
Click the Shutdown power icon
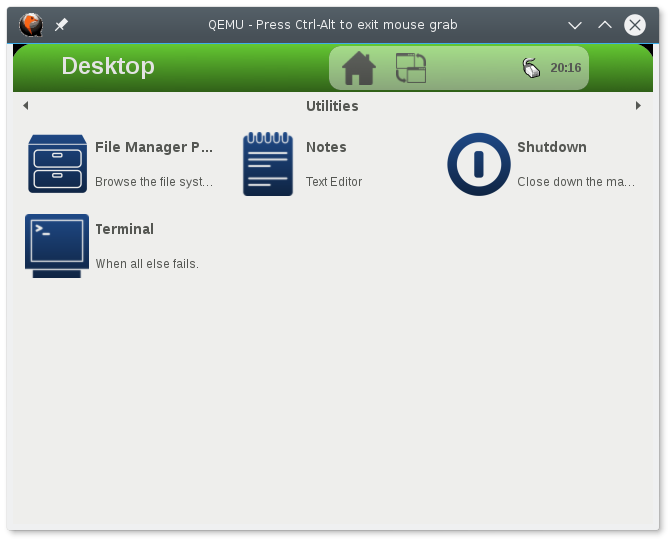click(x=479, y=164)
